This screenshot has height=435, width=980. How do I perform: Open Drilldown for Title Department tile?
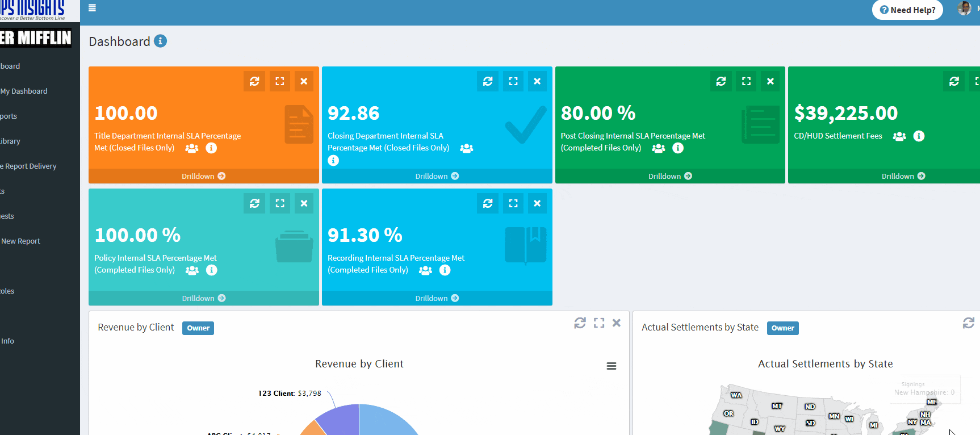(x=203, y=176)
